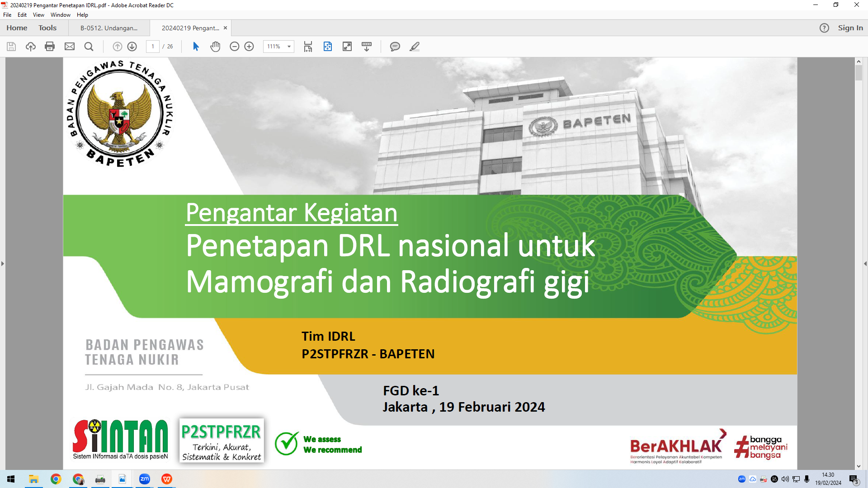Viewport: 868px width, 488px height.
Task: Switch to full screen mode icon
Action: point(347,47)
